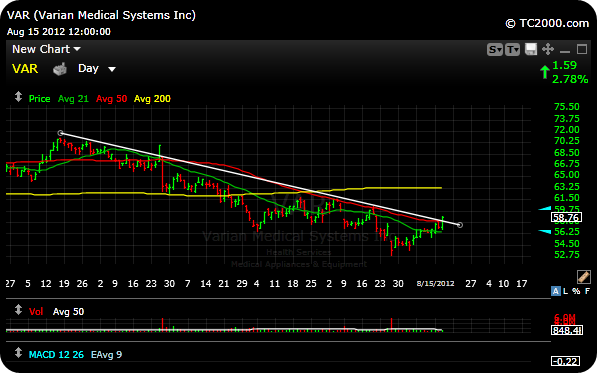Toggle the % percent scale option

click(x=576, y=292)
